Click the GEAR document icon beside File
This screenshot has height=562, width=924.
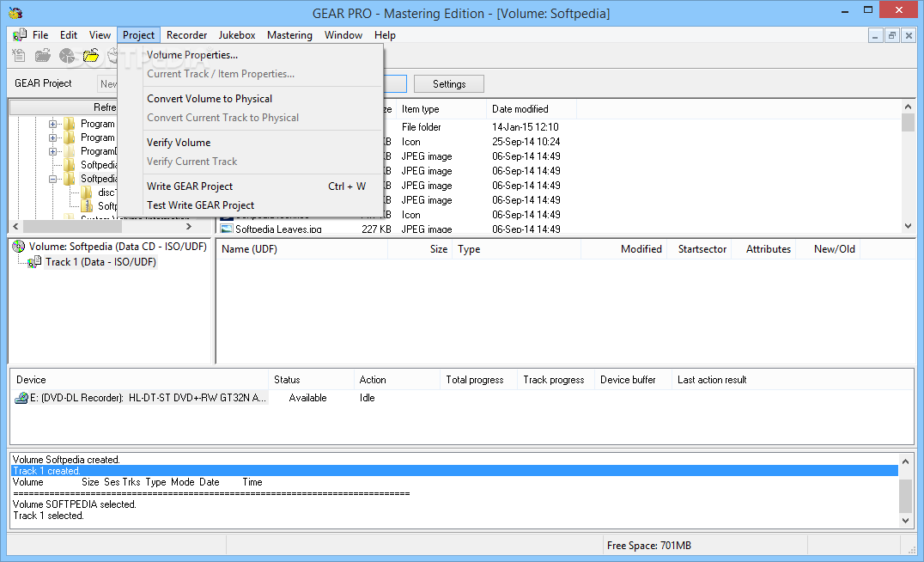coord(20,35)
